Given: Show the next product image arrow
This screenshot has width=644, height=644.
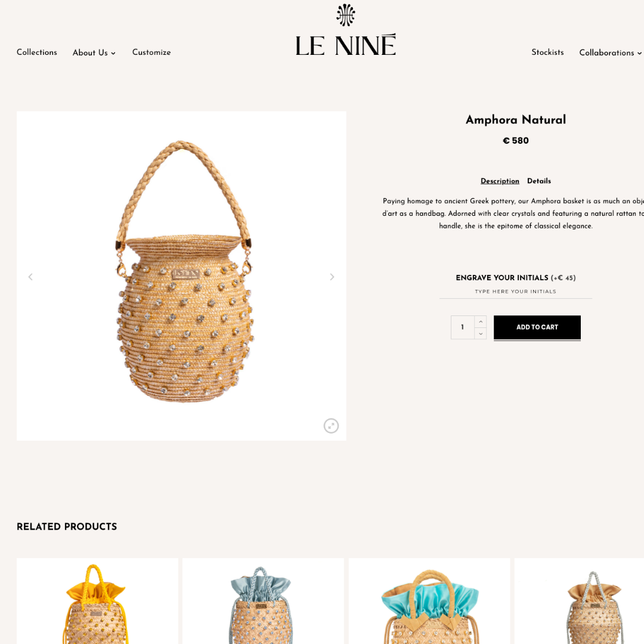Looking at the screenshot, I should (x=332, y=277).
